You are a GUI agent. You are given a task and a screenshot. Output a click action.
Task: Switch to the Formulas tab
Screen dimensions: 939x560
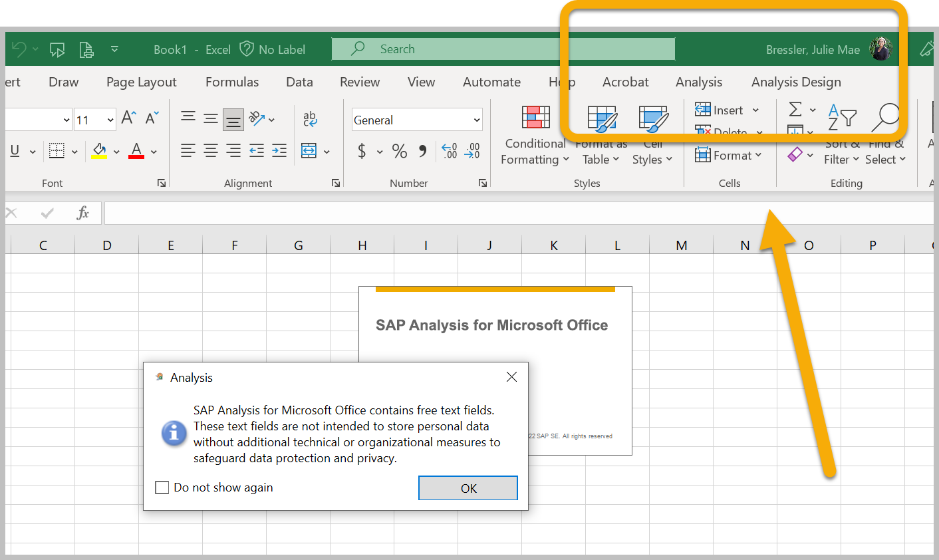pos(232,82)
